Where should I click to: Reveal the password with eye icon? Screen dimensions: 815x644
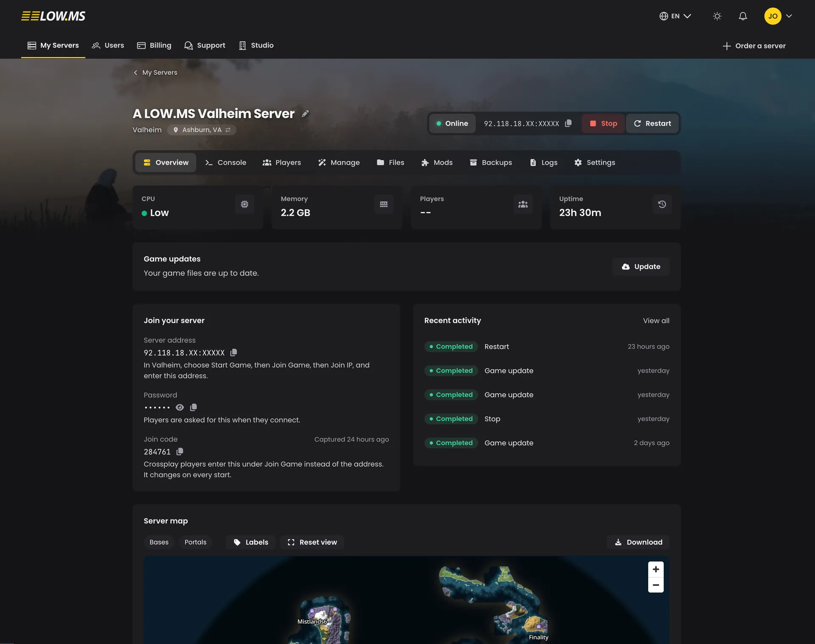180,407
